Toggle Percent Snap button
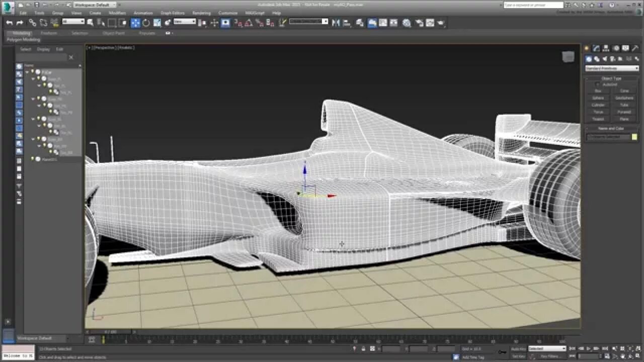644x362 pixels. [x=260, y=23]
